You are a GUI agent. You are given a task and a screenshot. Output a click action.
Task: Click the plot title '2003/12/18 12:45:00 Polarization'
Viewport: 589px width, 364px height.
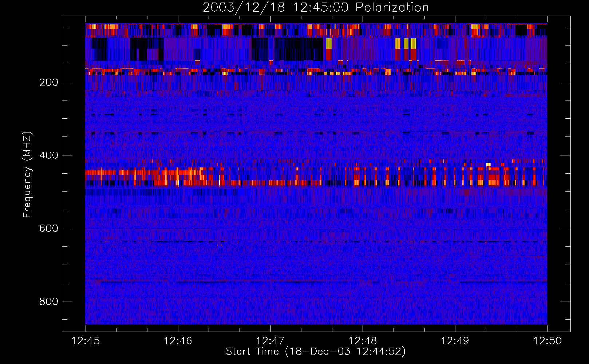pyautogui.click(x=316, y=8)
